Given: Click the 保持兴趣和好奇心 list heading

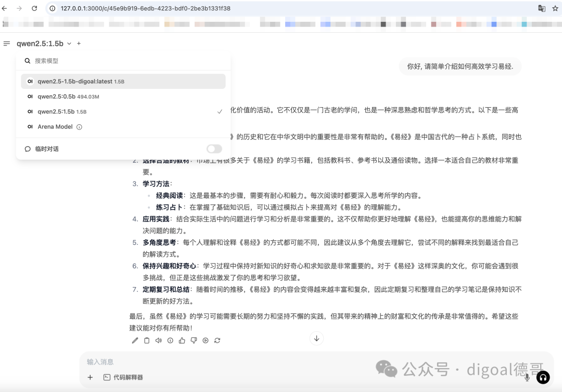Looking at the screenshot, I should [170, 266].
